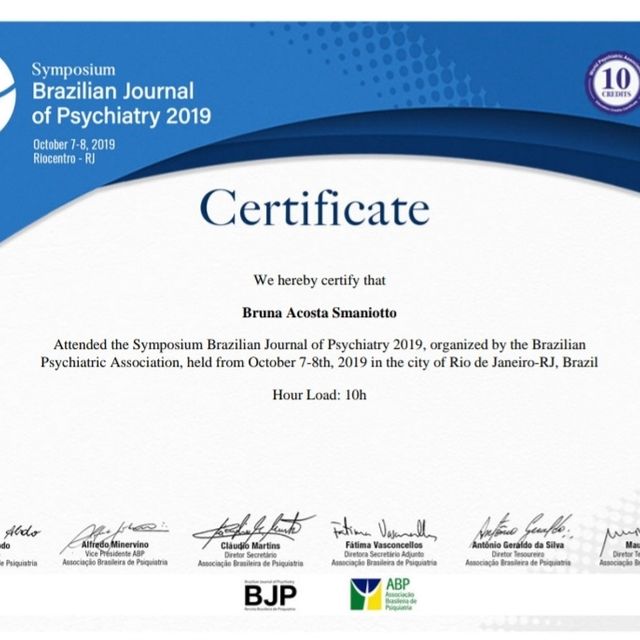The image size is (640, 640).
Task: Click the line starting 'Psychiatric Association, held'
Action: click(319, 362)
